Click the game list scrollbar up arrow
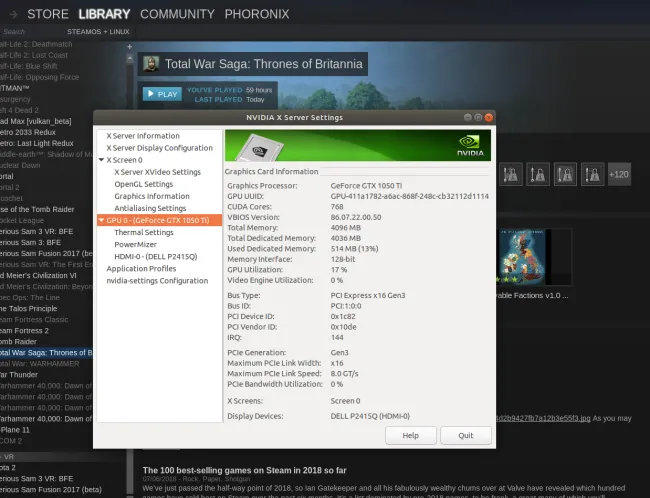650x498 pixels. (x=130, y=59)
